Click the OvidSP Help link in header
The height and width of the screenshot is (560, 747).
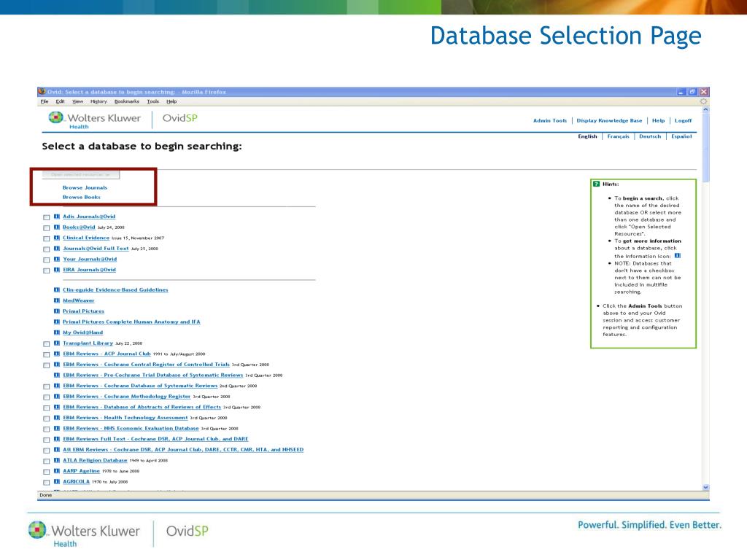pos(658,120)
